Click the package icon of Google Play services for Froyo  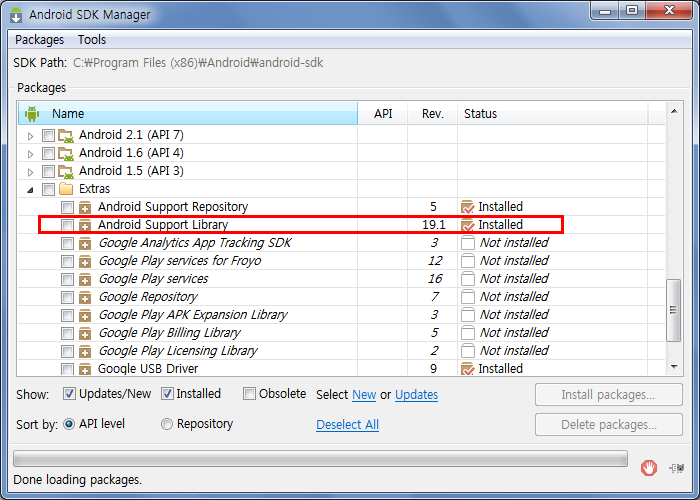point(85,261)
